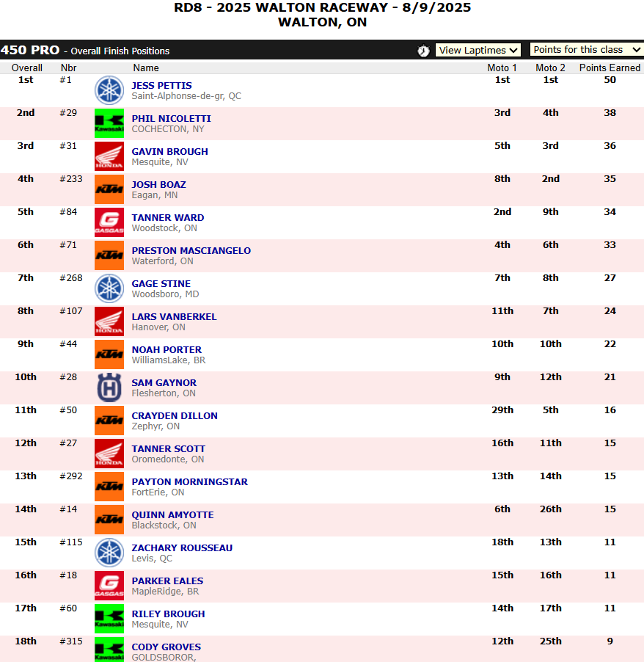The height and width of the screenshot is (662, 644).
Task: Open Tanner Scott rider link
Action: 169,448
